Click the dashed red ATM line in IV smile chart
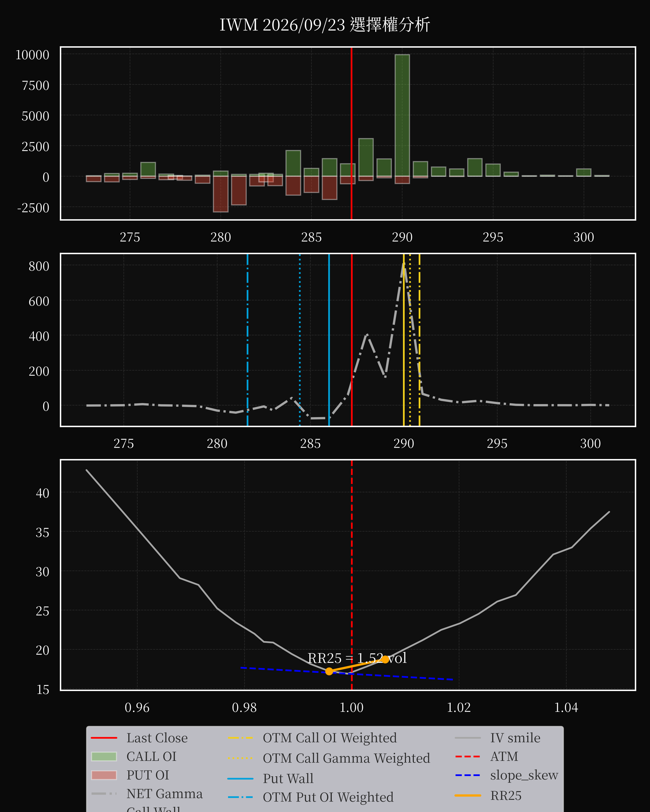 (x=352, y=575)
